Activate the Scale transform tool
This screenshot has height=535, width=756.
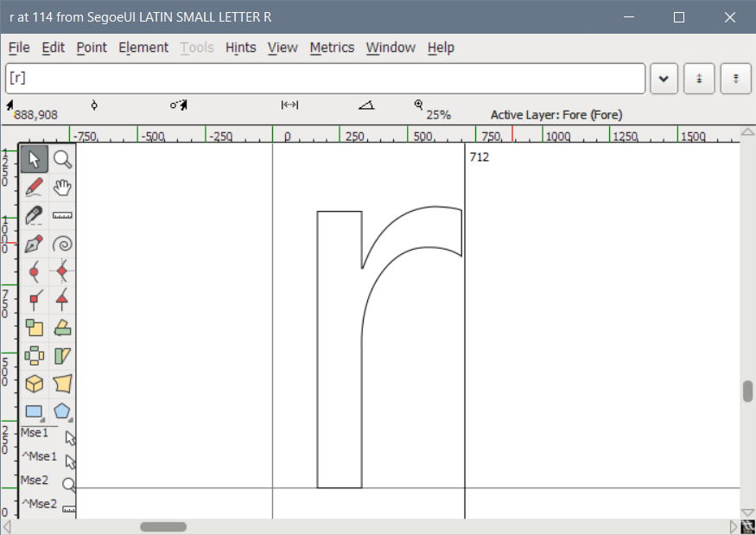pos(34,328)
